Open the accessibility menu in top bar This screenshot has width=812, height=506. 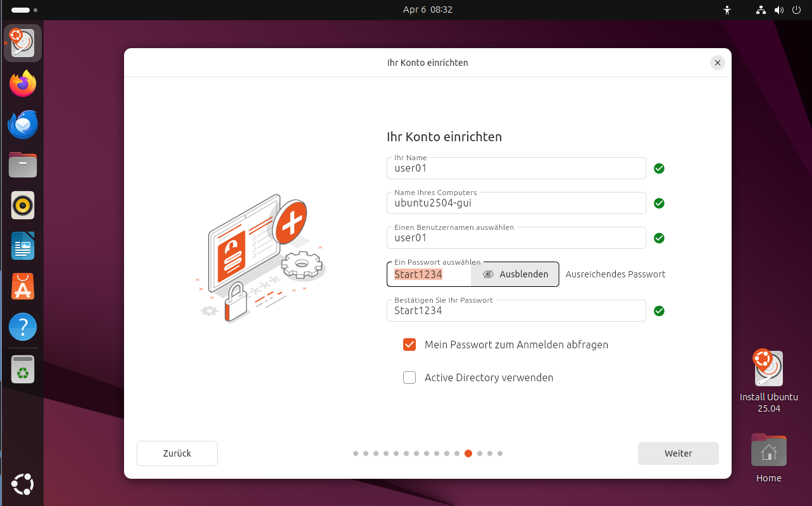727,10
